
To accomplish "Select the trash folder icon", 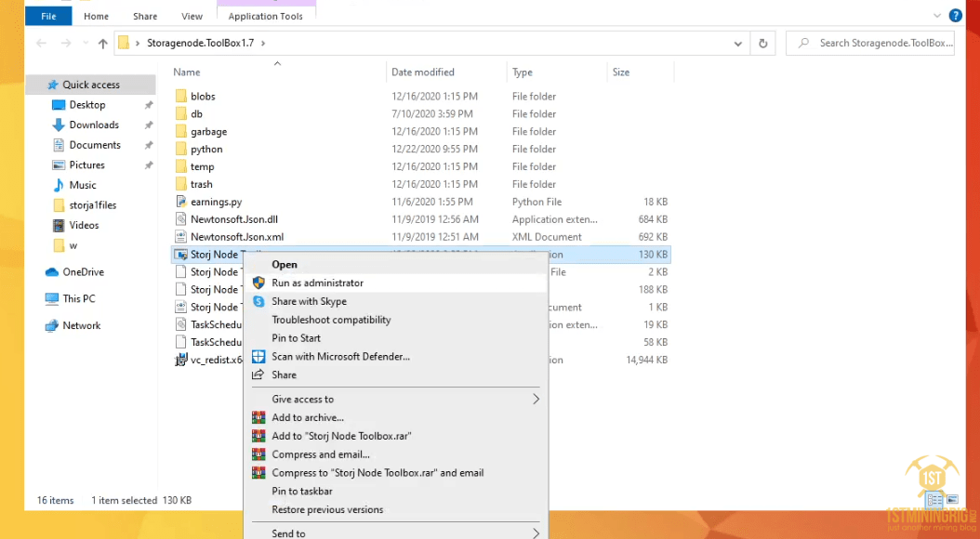I will click(181, 184).
